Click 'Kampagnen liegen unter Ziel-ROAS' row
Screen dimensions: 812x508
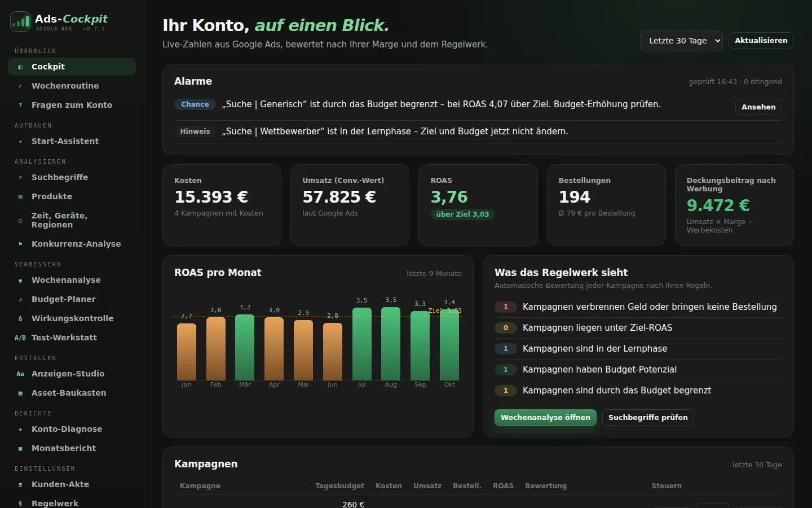[638, 328]
